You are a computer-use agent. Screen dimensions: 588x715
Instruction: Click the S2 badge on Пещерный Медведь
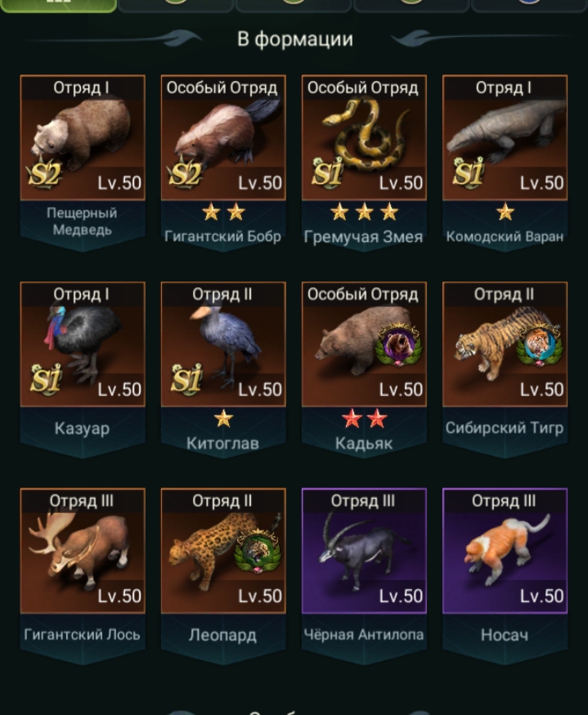(x=44, y=173)
